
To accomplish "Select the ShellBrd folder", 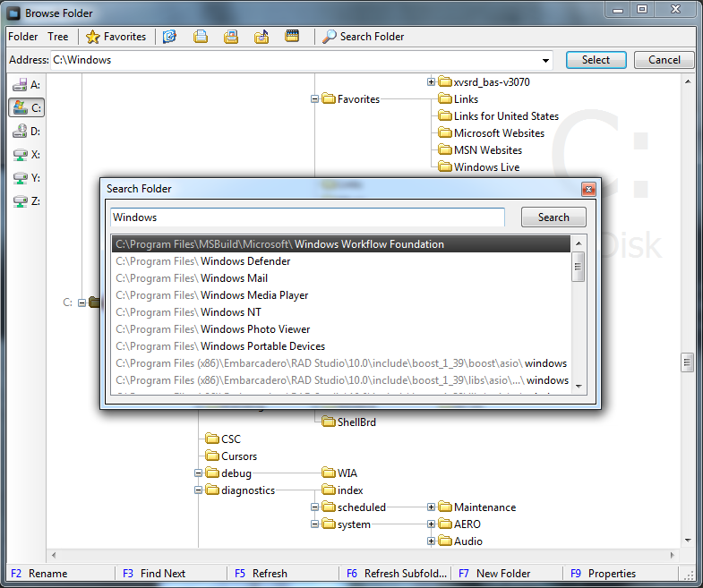I will [x=349, y=422].
